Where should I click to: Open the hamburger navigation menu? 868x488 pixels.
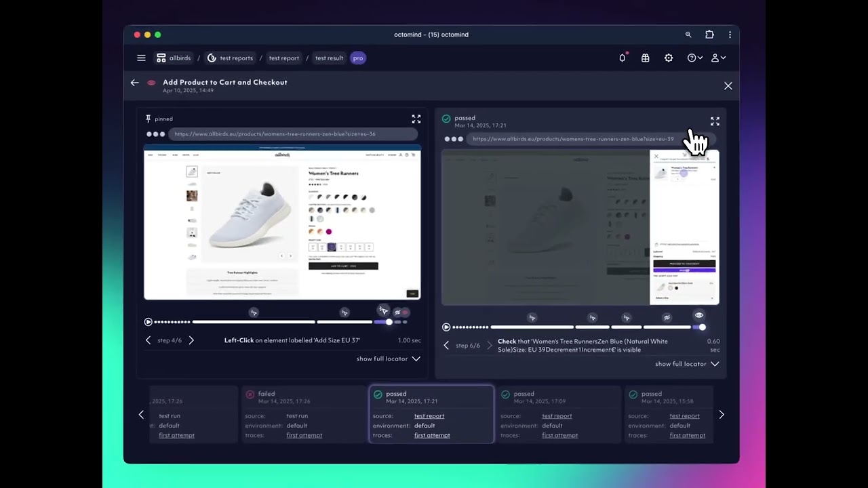click(141, 58)
